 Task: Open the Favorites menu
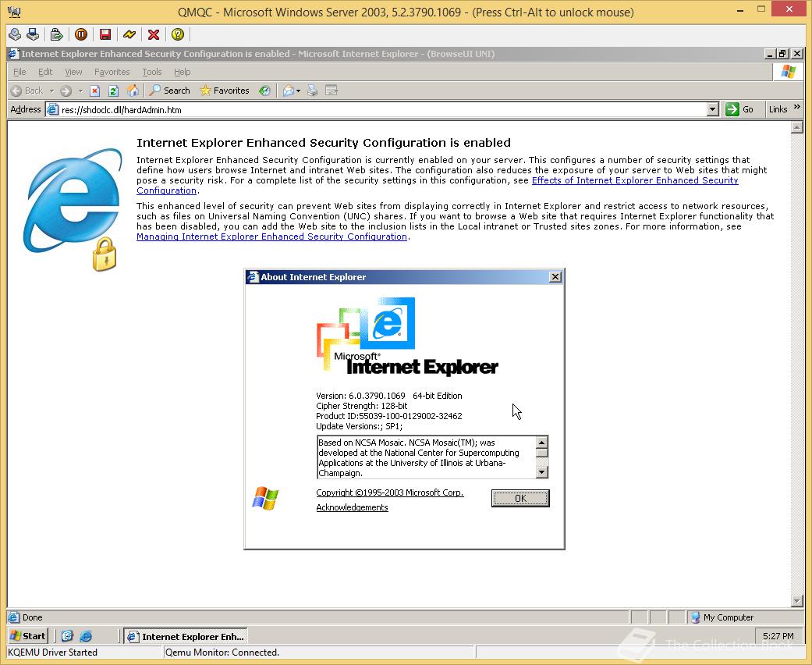click(112, 72)
